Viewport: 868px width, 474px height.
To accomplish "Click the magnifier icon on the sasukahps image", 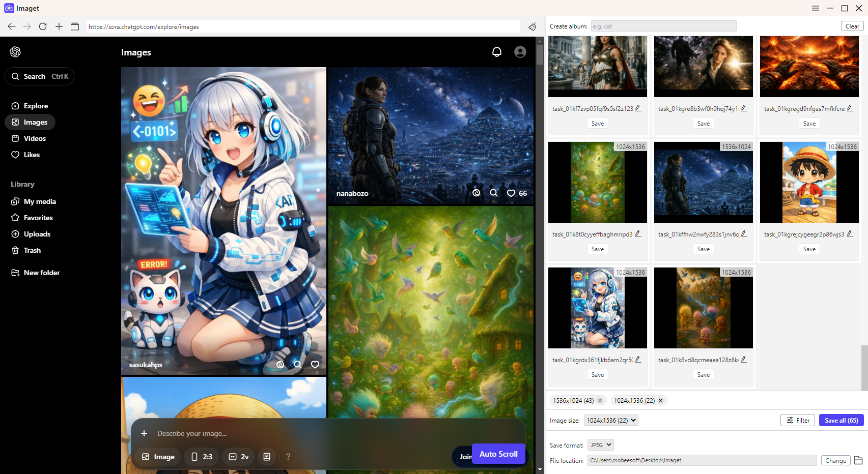I will pyautogui.click(x=297, y=364).
